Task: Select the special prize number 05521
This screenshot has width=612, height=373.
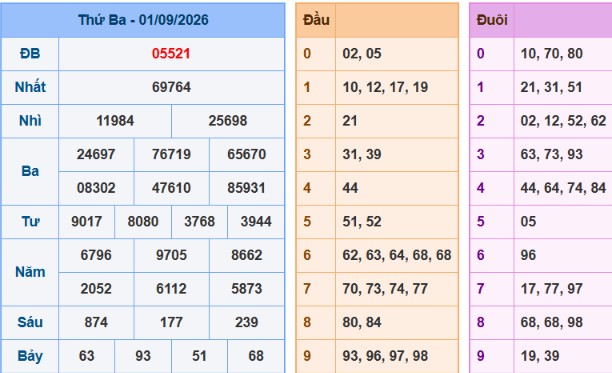Action: 171,53
